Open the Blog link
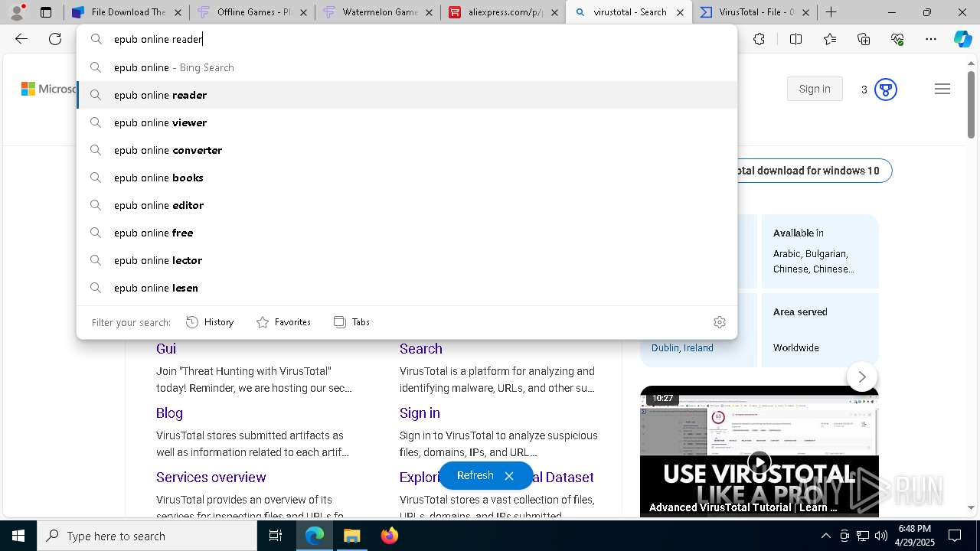This screenshot has height=551, width=980. coord(169,412)
